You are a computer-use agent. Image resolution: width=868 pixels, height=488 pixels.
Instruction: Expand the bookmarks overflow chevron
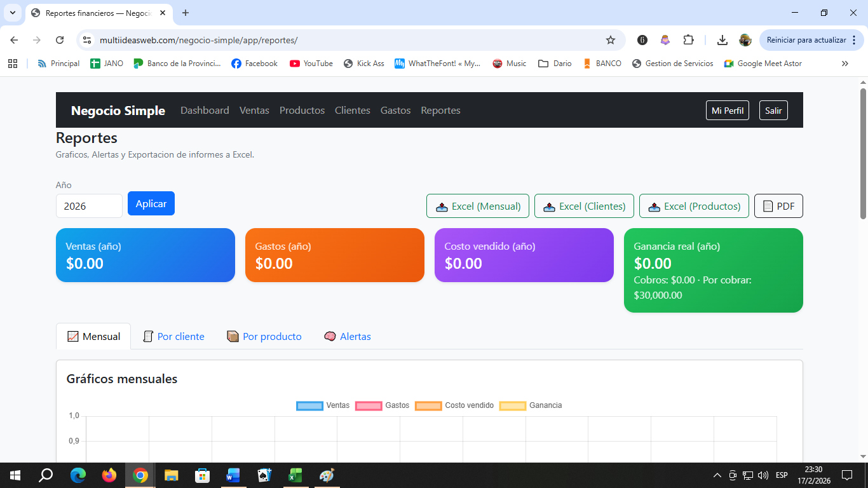click(x=845, y=64)
